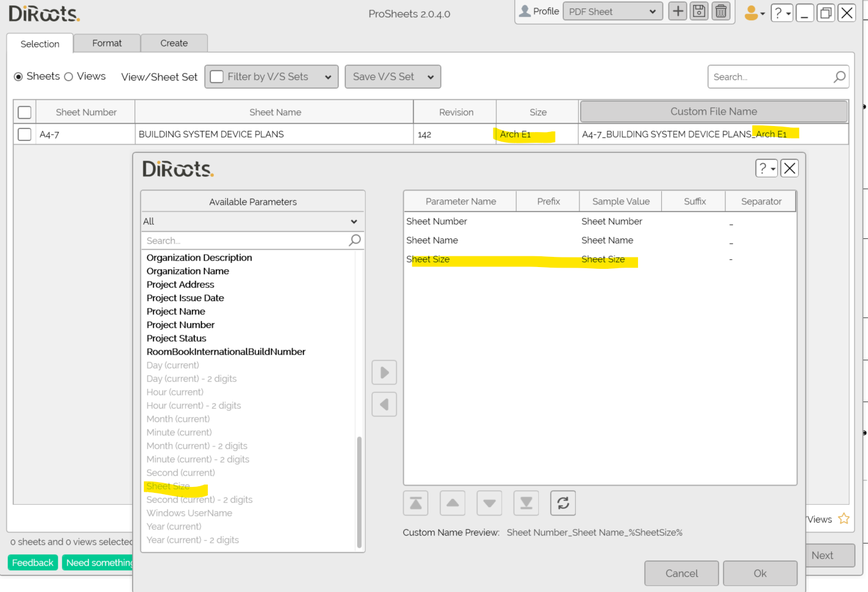
Task: Move parameter to the right list
Action: click(384, 373)
